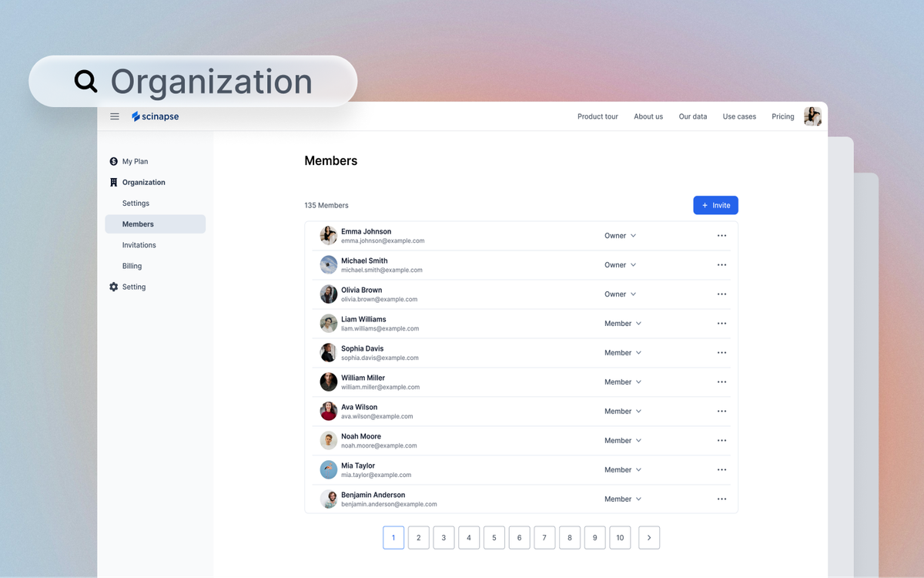Click the magnifier icon in the search bar

[85, 81]
